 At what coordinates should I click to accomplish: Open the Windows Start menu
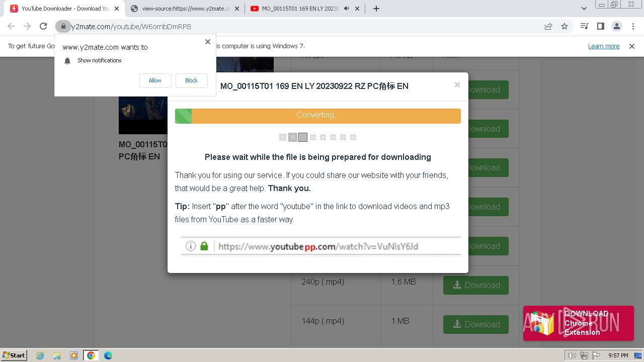(x=14, y=355)
